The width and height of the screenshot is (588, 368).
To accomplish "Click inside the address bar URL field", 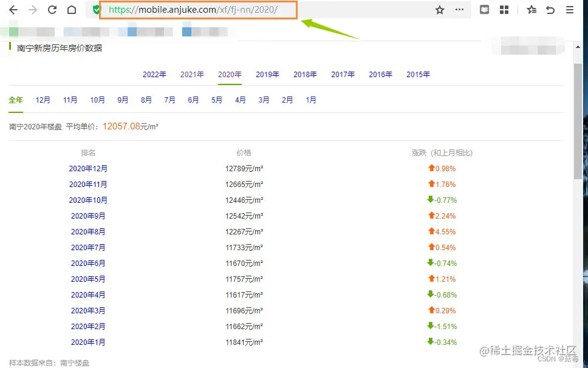I will (x=200, y=10).
